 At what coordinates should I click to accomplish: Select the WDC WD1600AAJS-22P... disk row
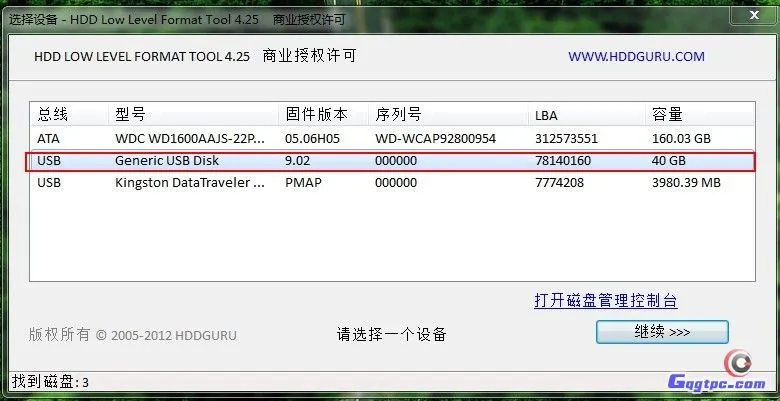pos(392,139)
